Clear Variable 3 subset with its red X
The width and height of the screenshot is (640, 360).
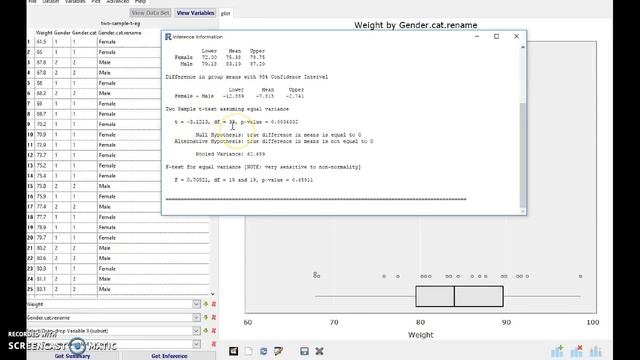213,331
